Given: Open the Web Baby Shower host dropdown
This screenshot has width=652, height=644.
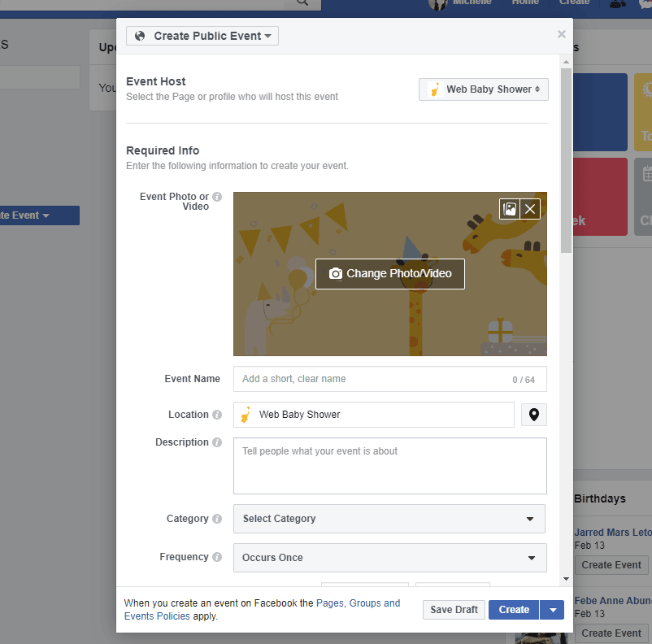Looking at the screenshot, I should point(483,89).
